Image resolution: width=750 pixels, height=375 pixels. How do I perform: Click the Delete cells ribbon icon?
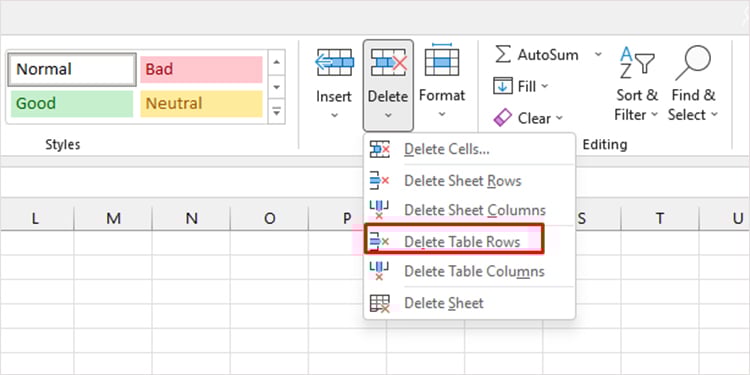(388, 62)
